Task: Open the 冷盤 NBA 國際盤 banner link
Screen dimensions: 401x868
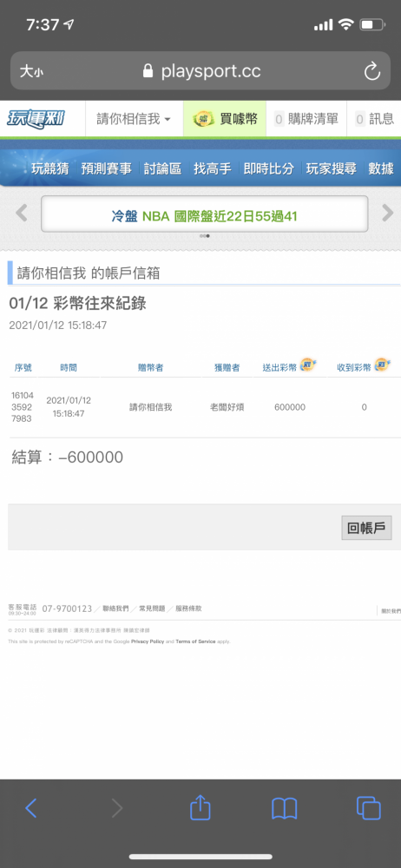Action: coord(204,216)
